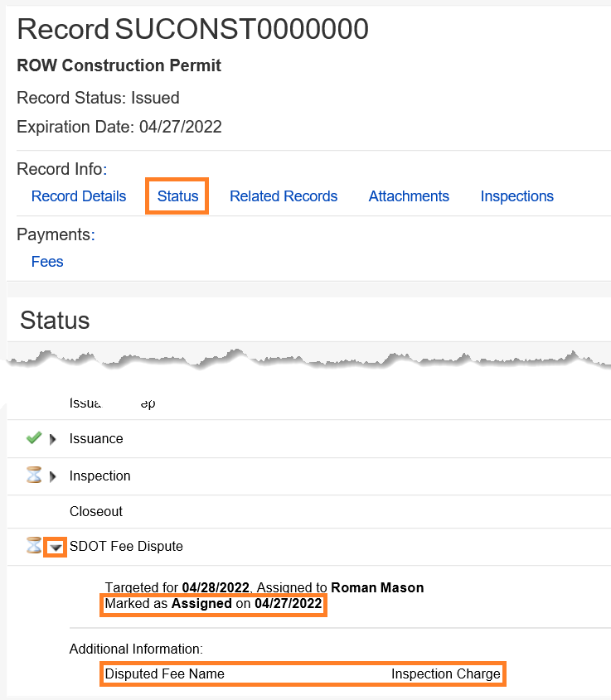Click the hourglass icon beside Inspection
611x700 pixels.
(34, 476)
